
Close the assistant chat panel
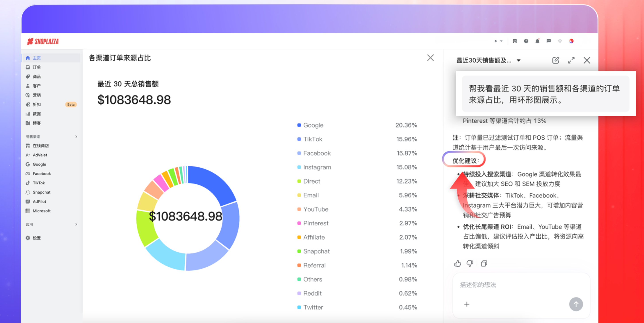point(587,60)
